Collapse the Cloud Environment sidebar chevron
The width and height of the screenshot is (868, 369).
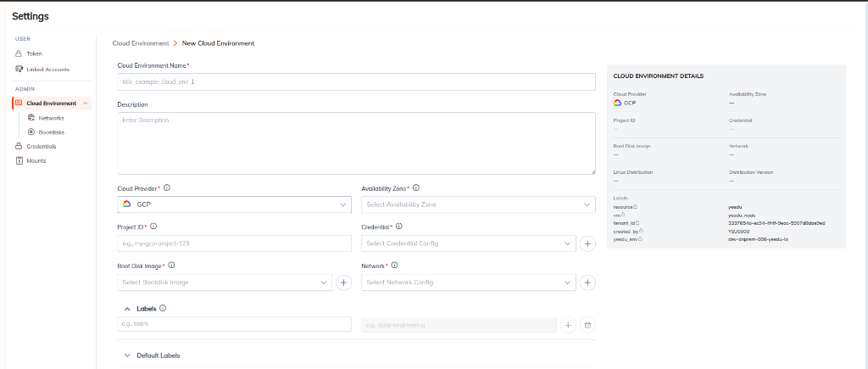point(86,103)
